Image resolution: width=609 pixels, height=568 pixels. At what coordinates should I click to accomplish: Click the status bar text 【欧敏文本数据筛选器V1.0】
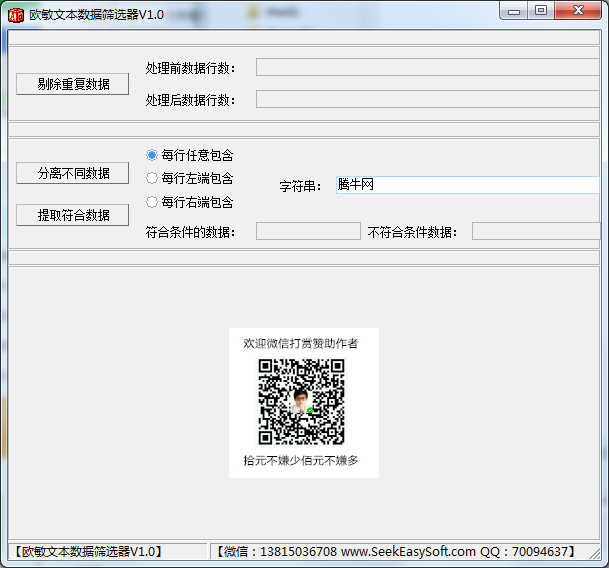pos(88,552)
